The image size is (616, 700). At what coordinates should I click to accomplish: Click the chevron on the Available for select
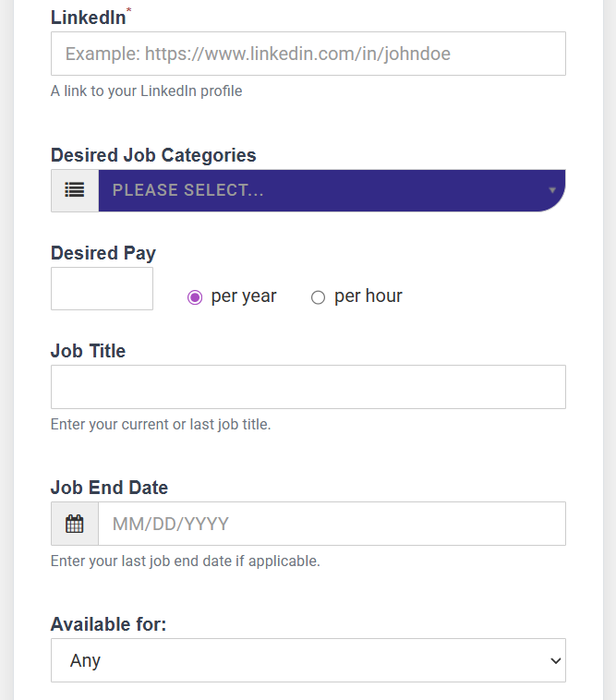555,660
